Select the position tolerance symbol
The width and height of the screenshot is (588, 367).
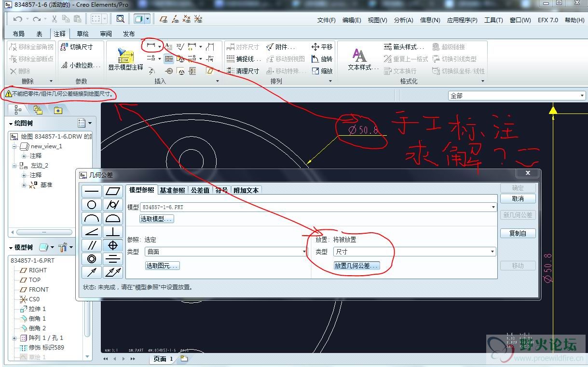click(113, 245)
